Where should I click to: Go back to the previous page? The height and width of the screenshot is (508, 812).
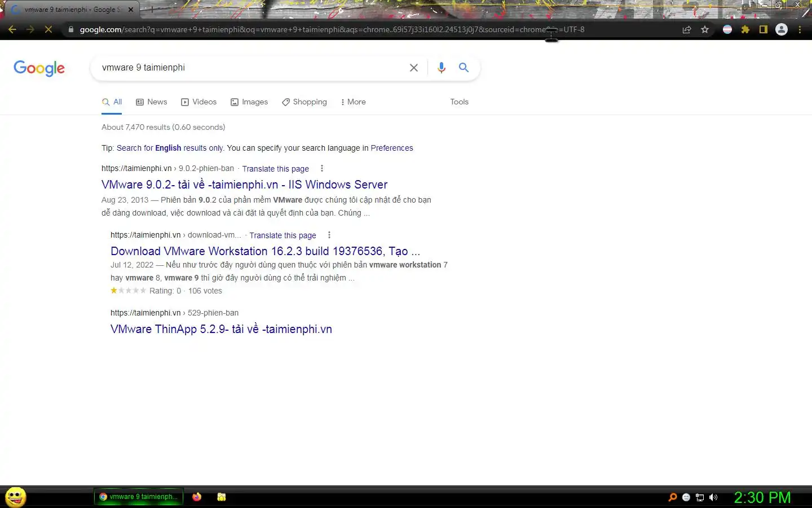(12, 29)
